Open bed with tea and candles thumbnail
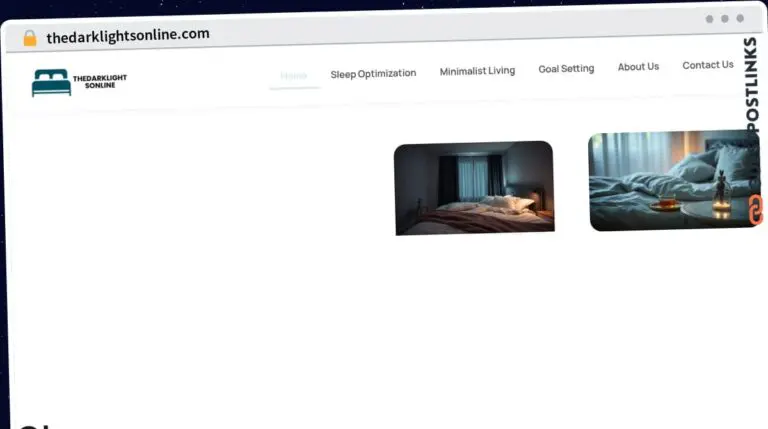The image size is (768, 429). click(x=675, y=180)
